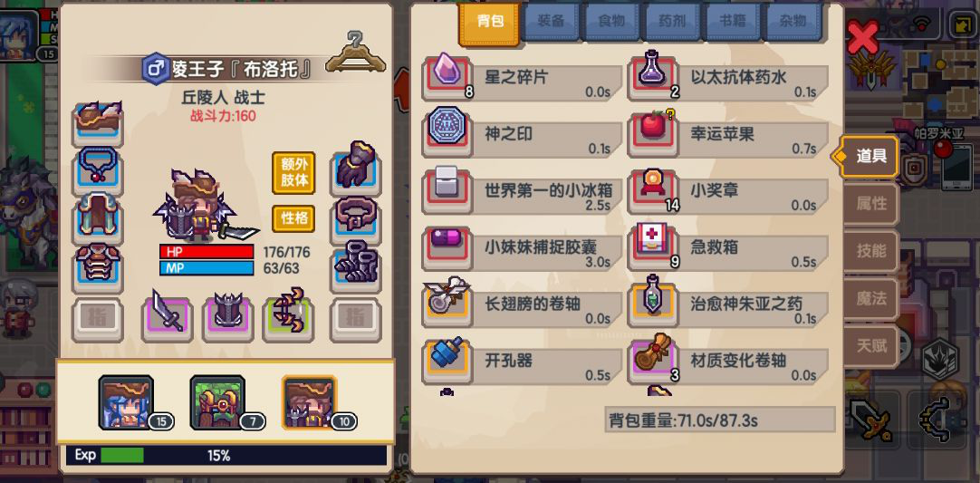Close the inventory with the red X
This screenshot has width=980, height=483.
click(862, 37)
